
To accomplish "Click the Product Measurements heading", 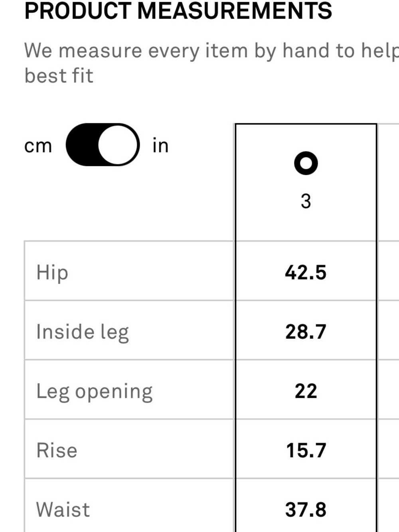I will pyautogui.click(x=178, y=11).
